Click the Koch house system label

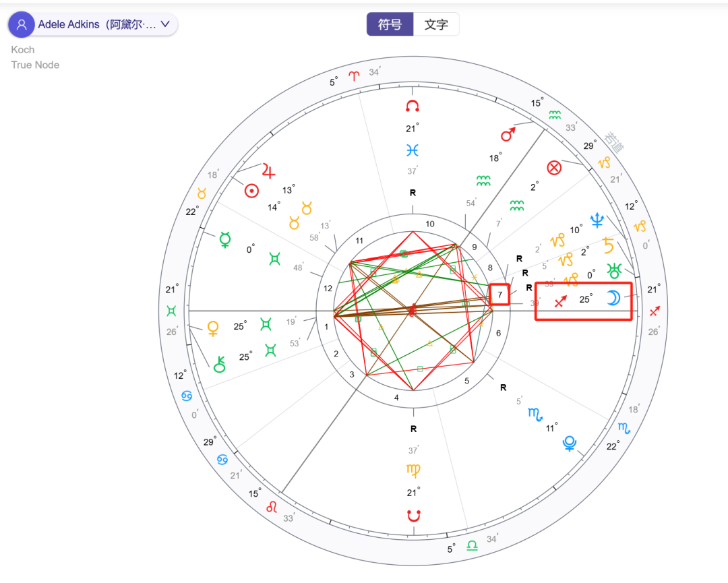(23, 50)
